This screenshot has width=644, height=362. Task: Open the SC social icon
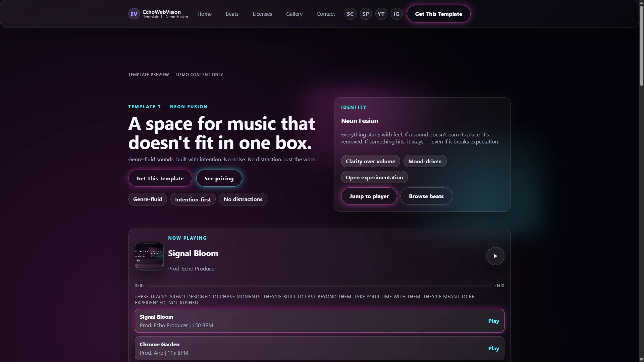coord(350,14)
